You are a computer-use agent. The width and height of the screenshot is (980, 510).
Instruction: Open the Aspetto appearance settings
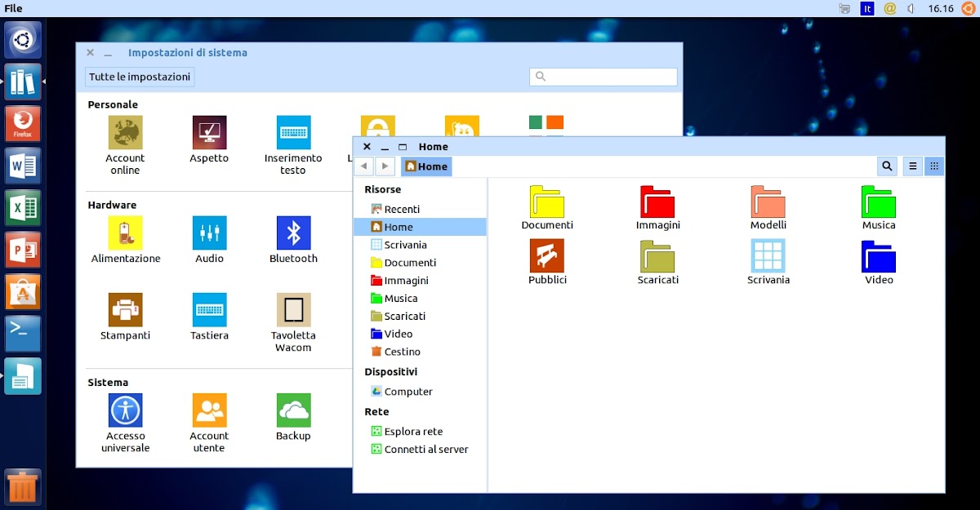pyautogui.click(x=209, y=133)
